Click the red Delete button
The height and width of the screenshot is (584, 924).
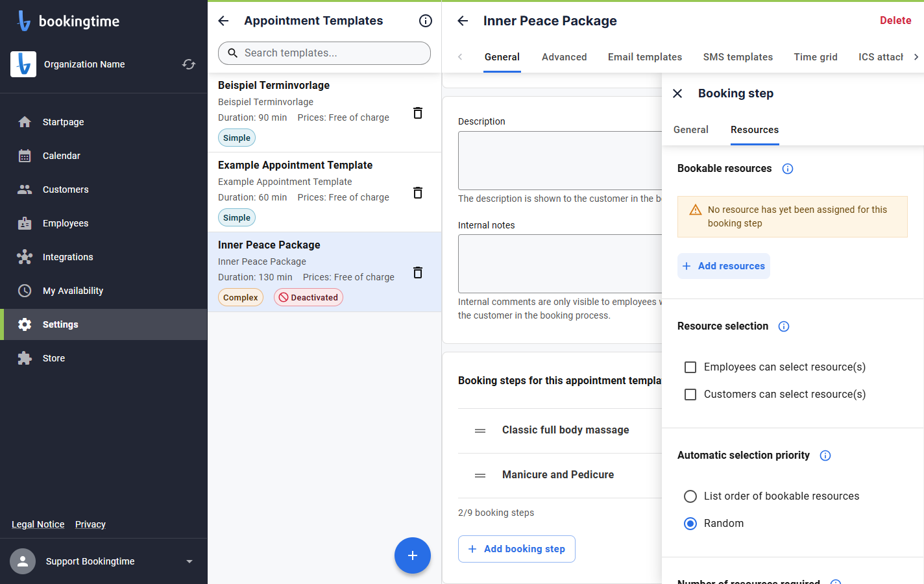click(x=895, y=21)
